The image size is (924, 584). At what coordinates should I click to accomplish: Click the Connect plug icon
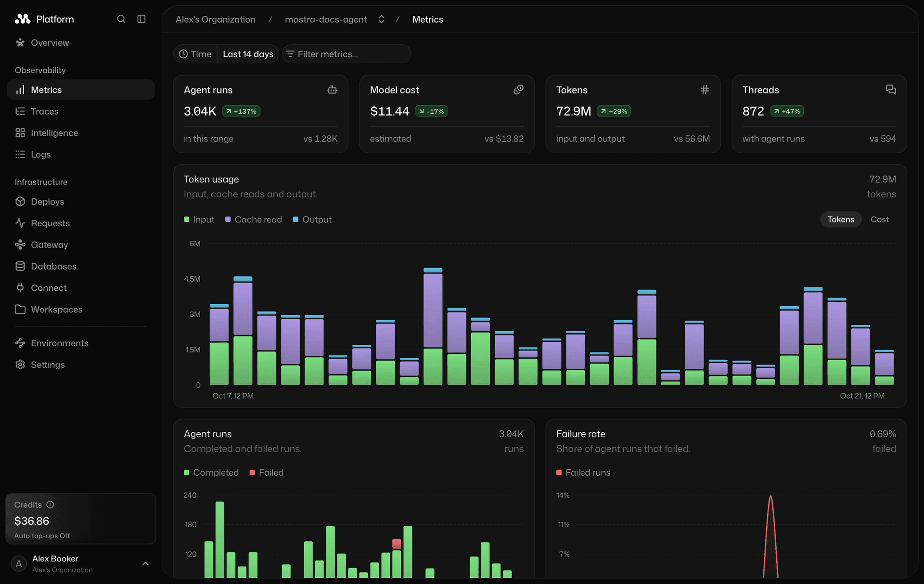(20, 287)
